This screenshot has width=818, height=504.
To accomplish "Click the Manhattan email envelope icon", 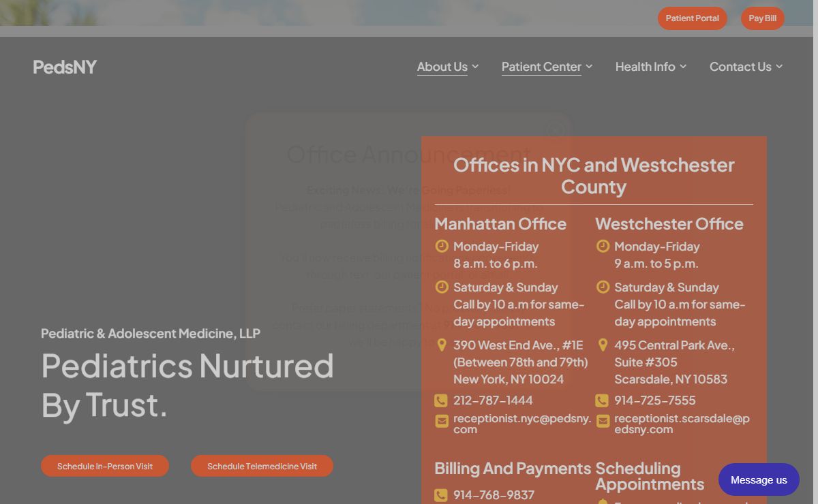I will 442,422.
